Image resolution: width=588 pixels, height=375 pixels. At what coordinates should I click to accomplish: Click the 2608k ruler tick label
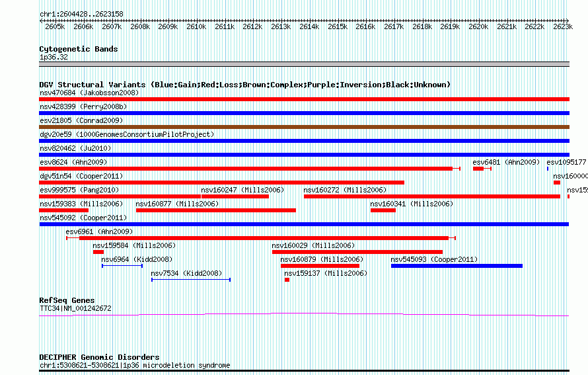(x=140, y=26)
